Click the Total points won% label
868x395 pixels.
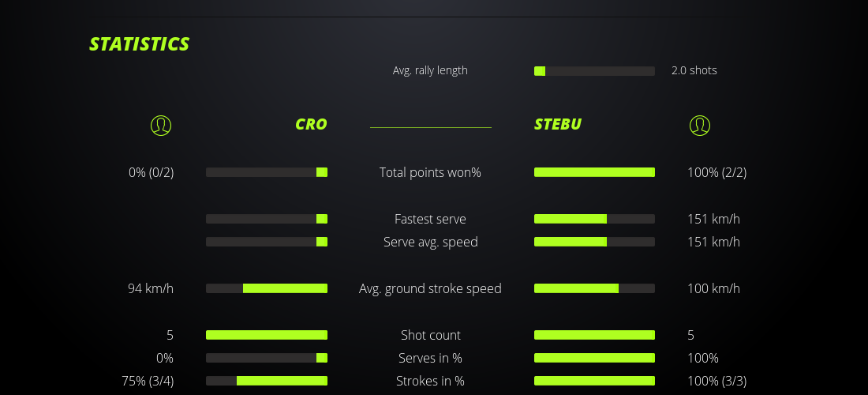point(430,172)
